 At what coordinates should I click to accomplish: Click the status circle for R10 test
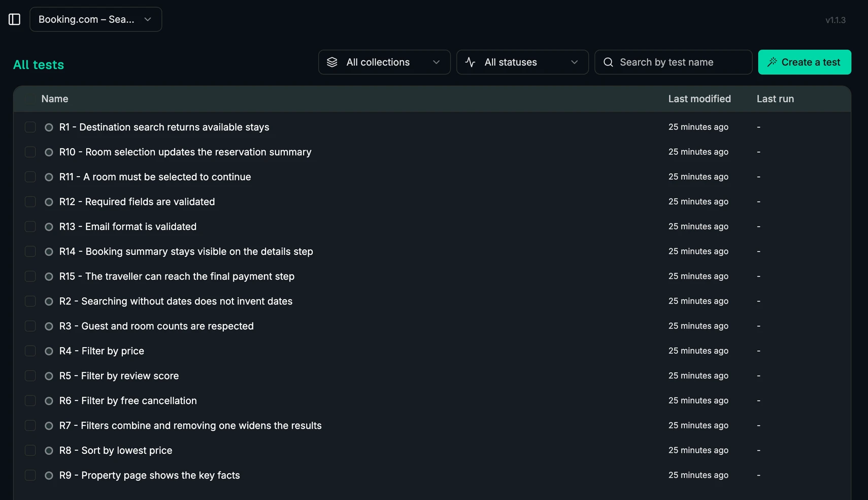point(49,152)
